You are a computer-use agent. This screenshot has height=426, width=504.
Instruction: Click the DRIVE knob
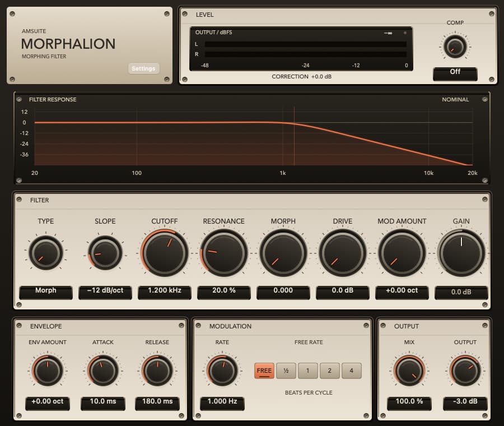[343, 253]
